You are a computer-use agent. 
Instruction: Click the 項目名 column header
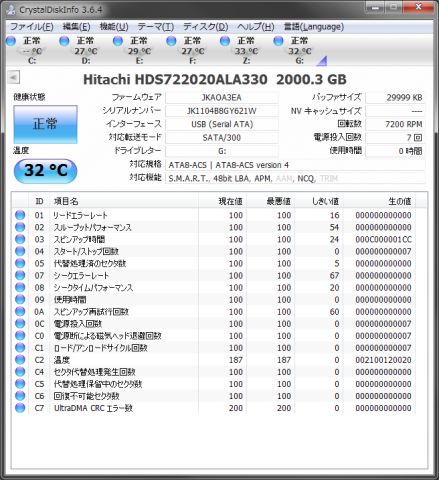coord(124,201)
